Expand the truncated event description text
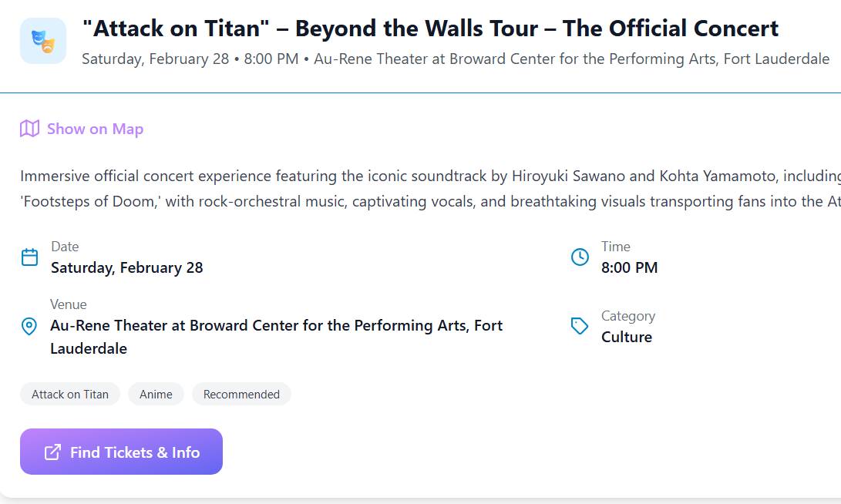This screenshot has height=504, width=841. pyautogui.click(x=424, y=189)
